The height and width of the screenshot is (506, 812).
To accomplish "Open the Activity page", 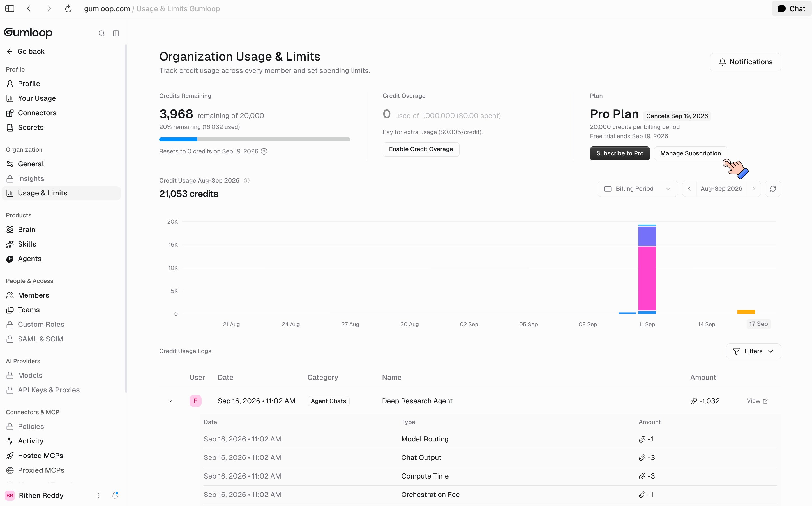I will click(x=61, y=441).
